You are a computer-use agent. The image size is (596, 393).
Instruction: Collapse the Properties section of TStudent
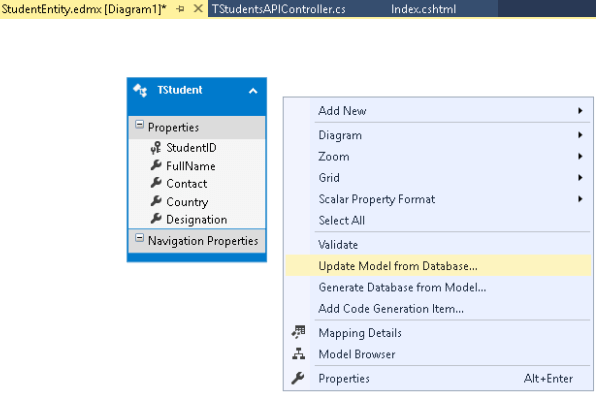point(139,125)
